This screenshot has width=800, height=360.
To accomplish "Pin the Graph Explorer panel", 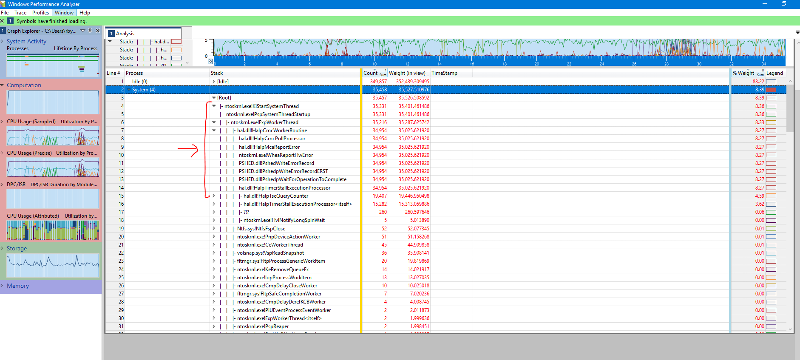I will click(90, 31).
